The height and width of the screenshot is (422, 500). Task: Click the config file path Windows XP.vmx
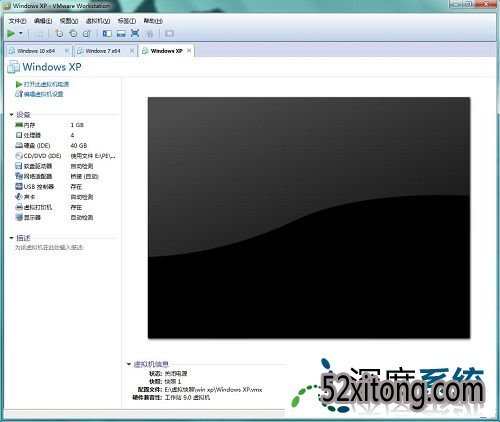pos(213,390)
